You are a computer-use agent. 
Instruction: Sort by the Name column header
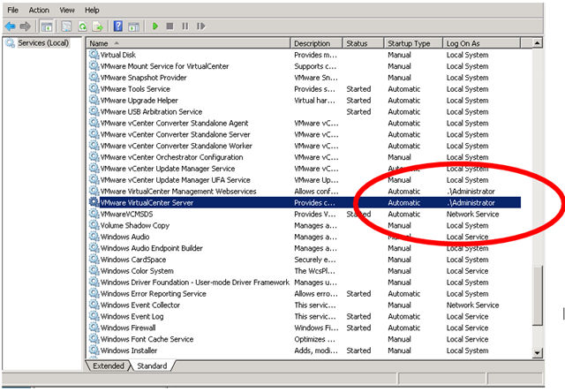[188, 43]
